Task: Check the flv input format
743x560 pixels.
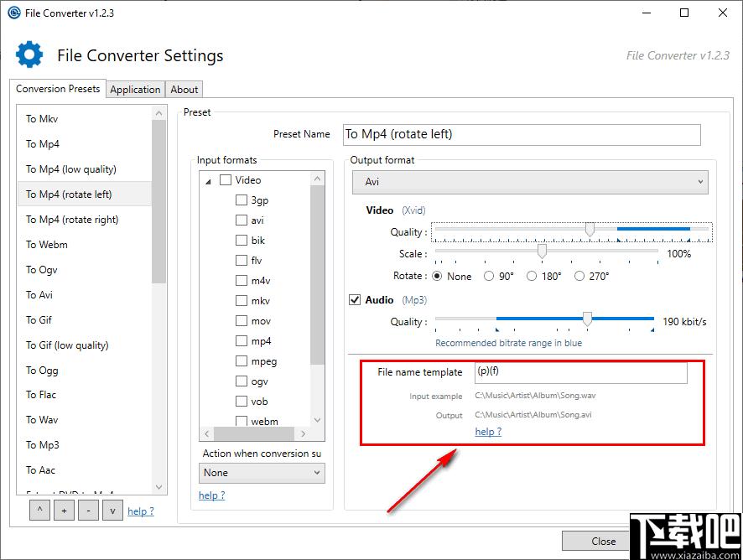Action: pos(242,260)
